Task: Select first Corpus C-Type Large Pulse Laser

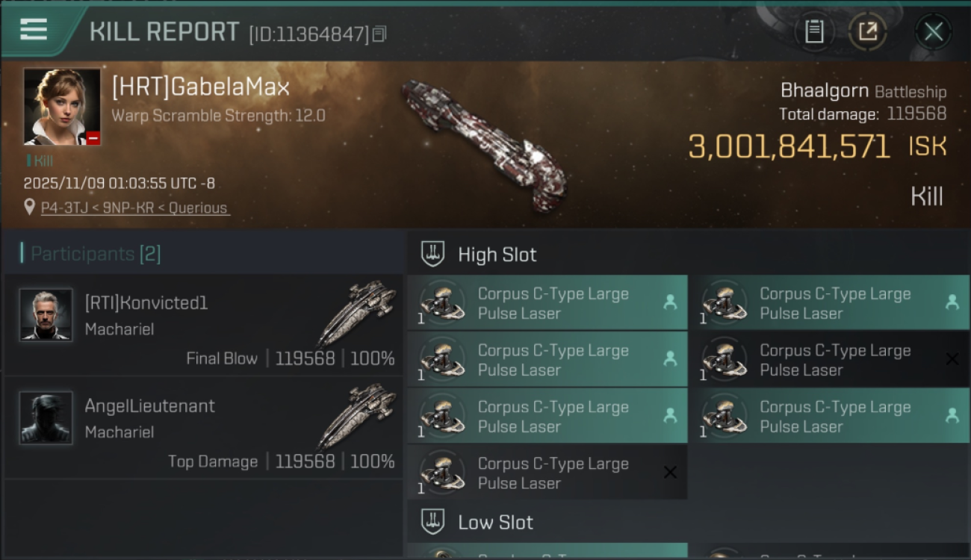Action: tap(547, 303)
